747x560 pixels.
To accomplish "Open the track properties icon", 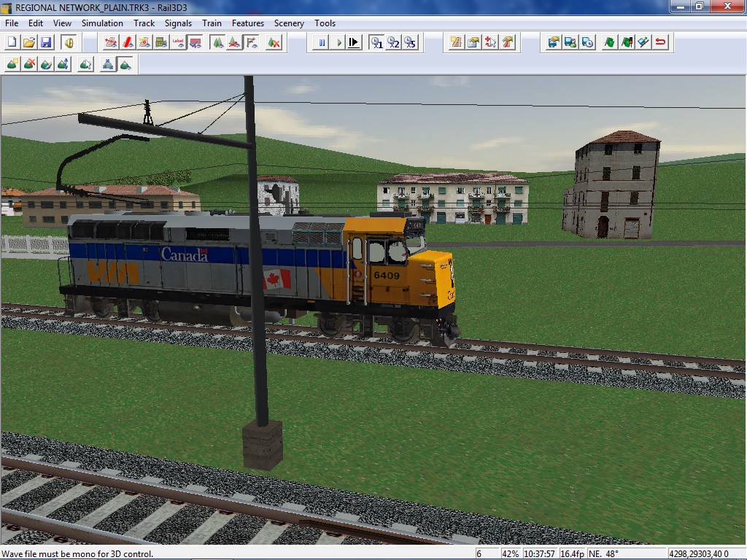I will click(x=473, y=42).
